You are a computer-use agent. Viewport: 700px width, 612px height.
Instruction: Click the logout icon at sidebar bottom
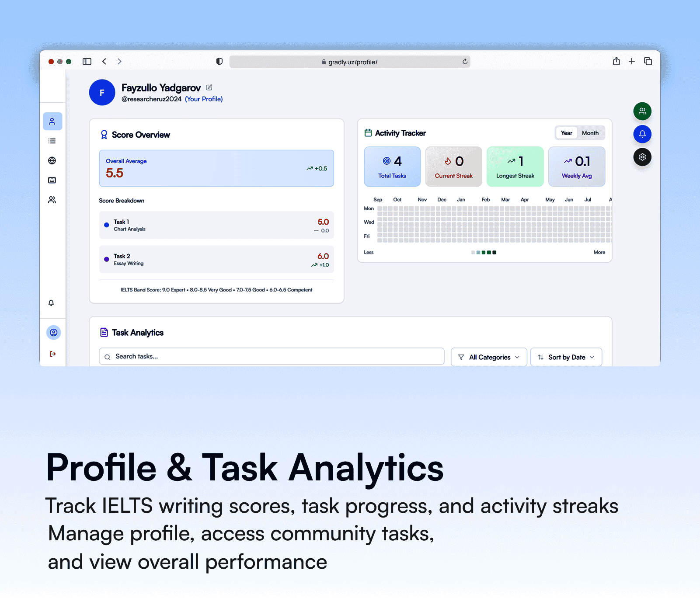(52, 354)
